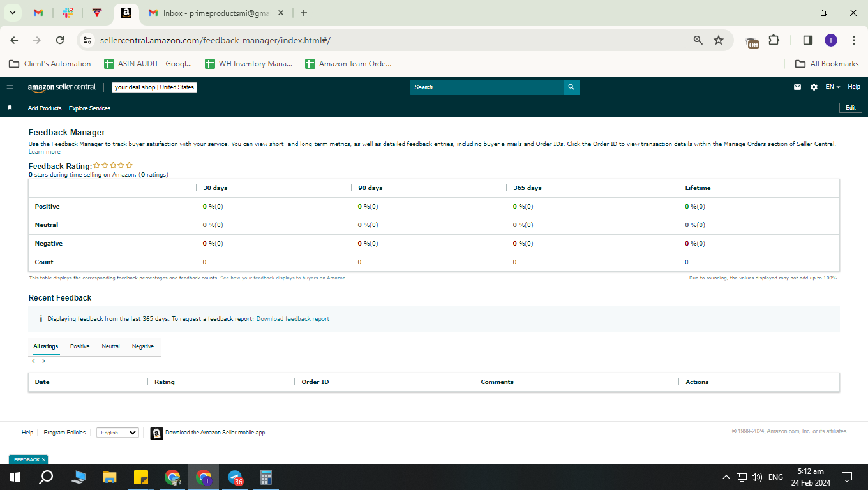Viewport: 868px width, 490px height.
Task: Click the magnifier search button in Seller Central
Action: 572,87
